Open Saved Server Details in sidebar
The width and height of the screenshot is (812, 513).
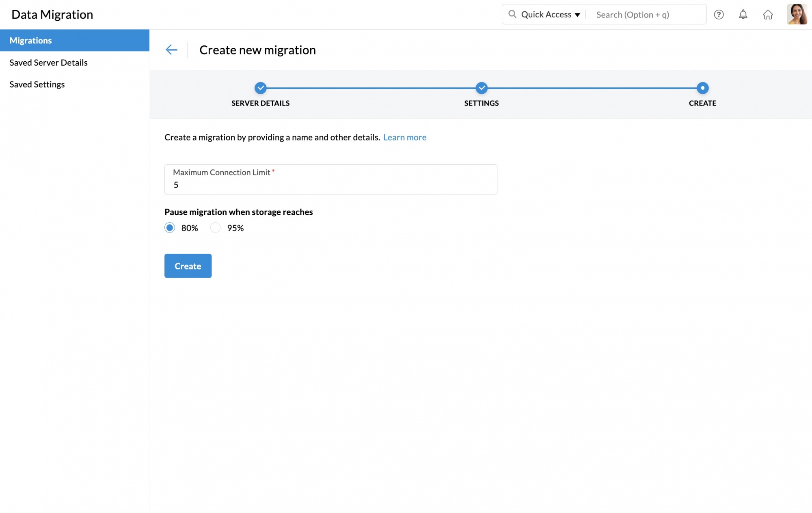pos(48,63)
